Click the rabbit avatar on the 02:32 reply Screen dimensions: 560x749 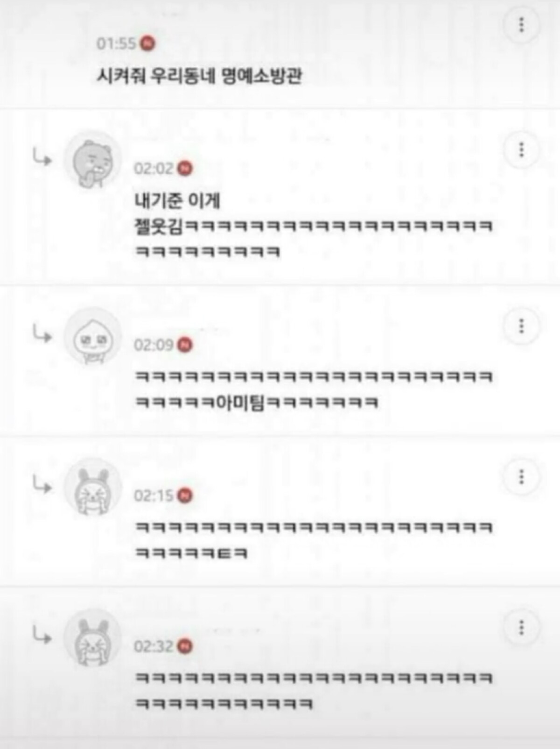click(92, 638)
